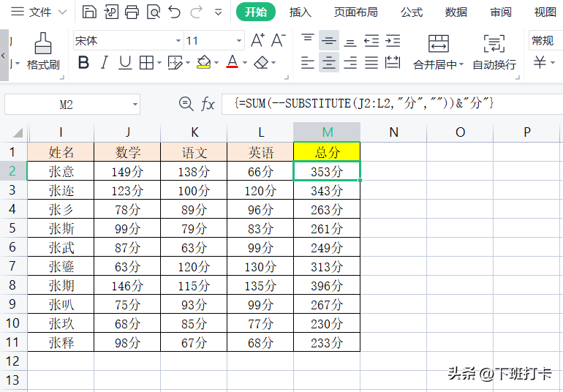
Task: Click the Redo arrow
Action: pos(196,12)
